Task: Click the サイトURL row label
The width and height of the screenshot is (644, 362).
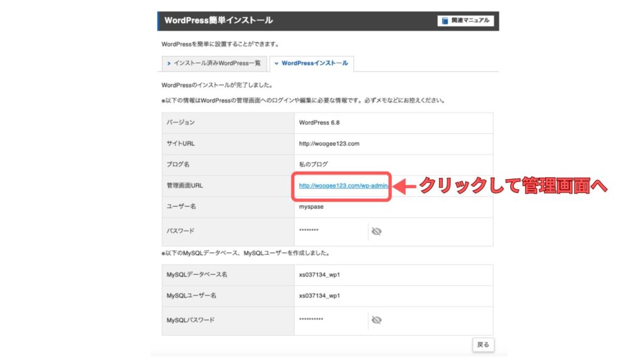Action: tap(180, 144)
